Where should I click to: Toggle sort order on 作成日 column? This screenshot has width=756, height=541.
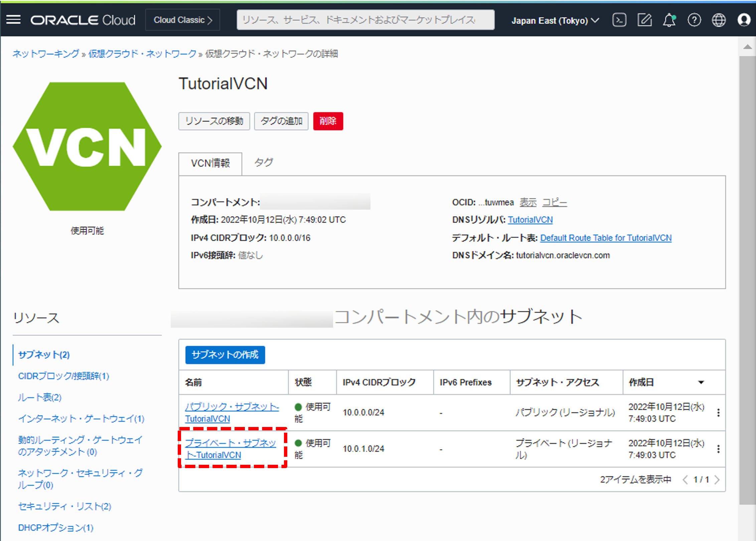pos(701,382)
